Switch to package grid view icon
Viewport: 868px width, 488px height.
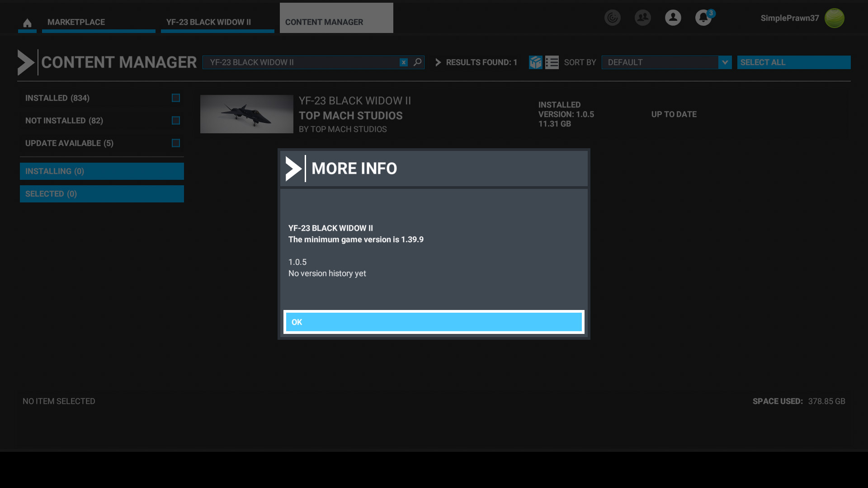pyautogui.click(x=535, y=62)
